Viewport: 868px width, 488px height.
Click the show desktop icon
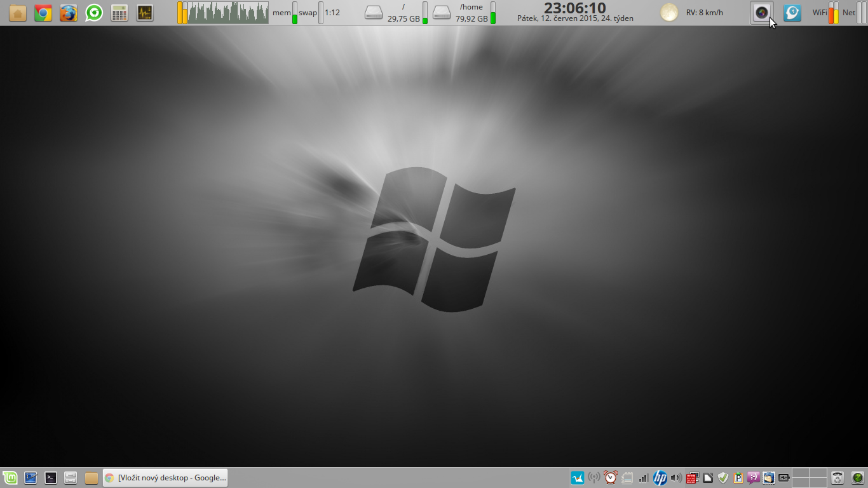pyautogui.click(x=31, y=478)
